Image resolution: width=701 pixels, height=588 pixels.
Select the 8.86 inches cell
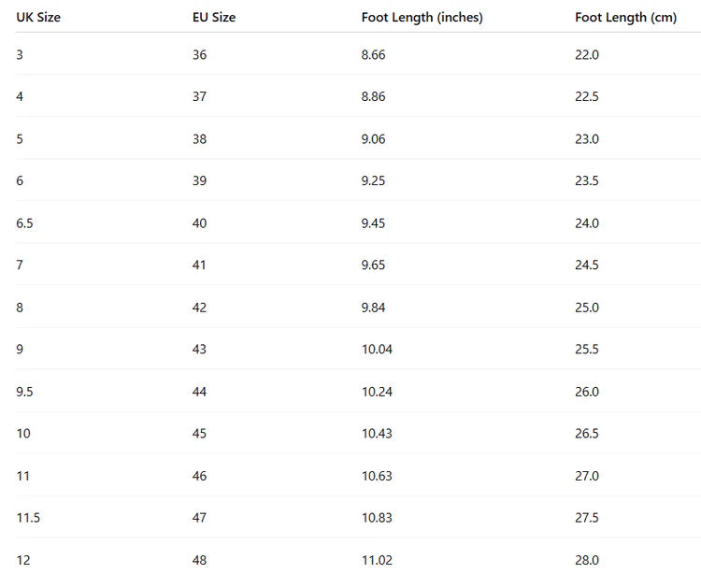pos(373,97)
